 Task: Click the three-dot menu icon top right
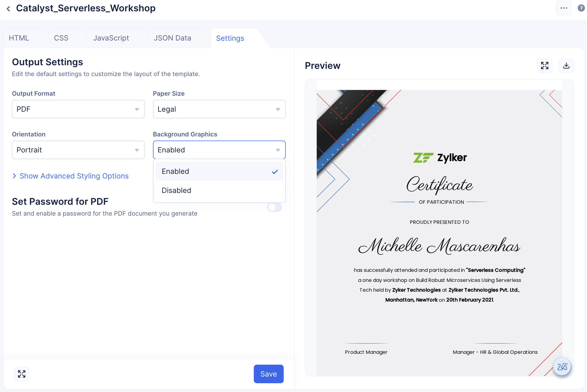tap(564, 8)
